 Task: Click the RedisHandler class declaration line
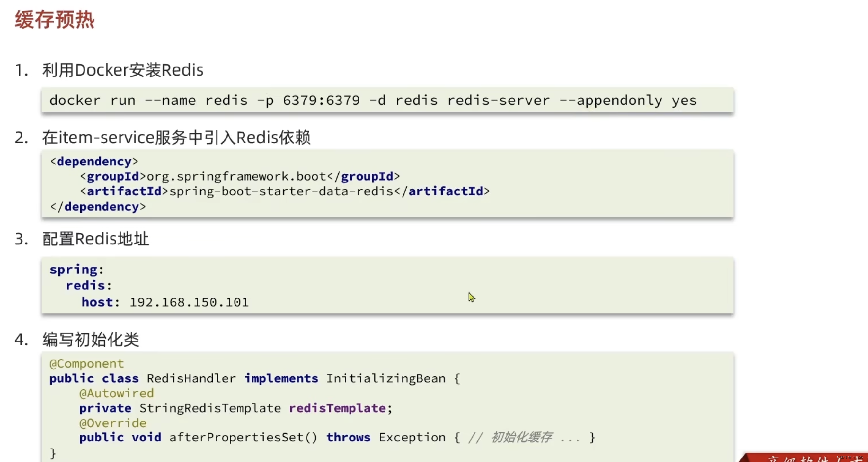point(255,378)
